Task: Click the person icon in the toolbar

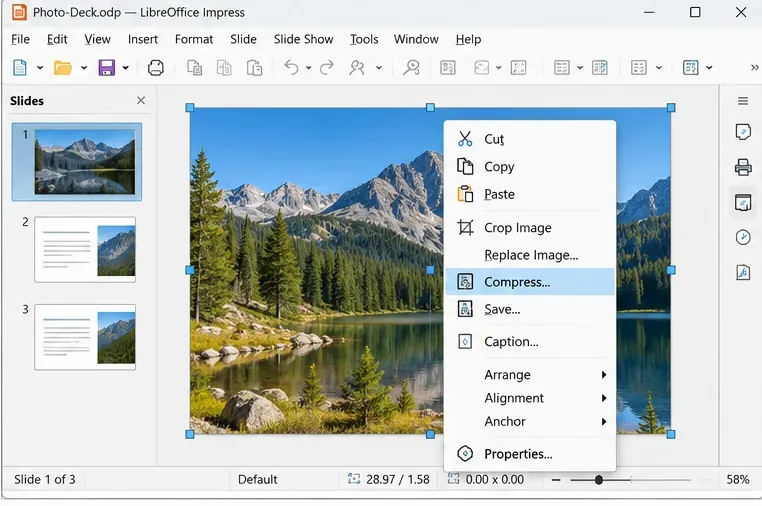Action: tap(357, 68)
